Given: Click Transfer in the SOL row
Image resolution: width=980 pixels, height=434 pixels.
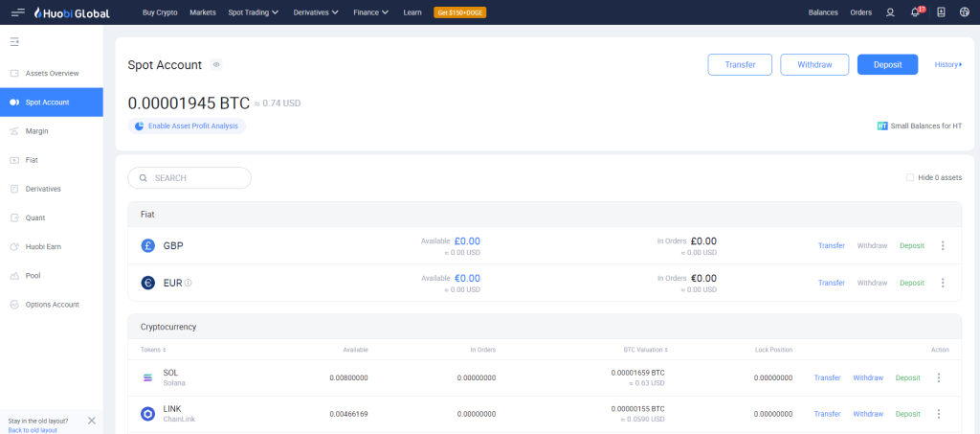Looking at the screenshot, I should 827,377.
